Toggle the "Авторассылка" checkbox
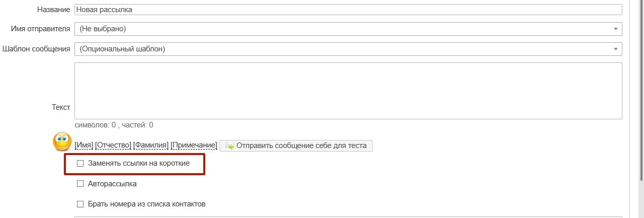 (80, 184)
